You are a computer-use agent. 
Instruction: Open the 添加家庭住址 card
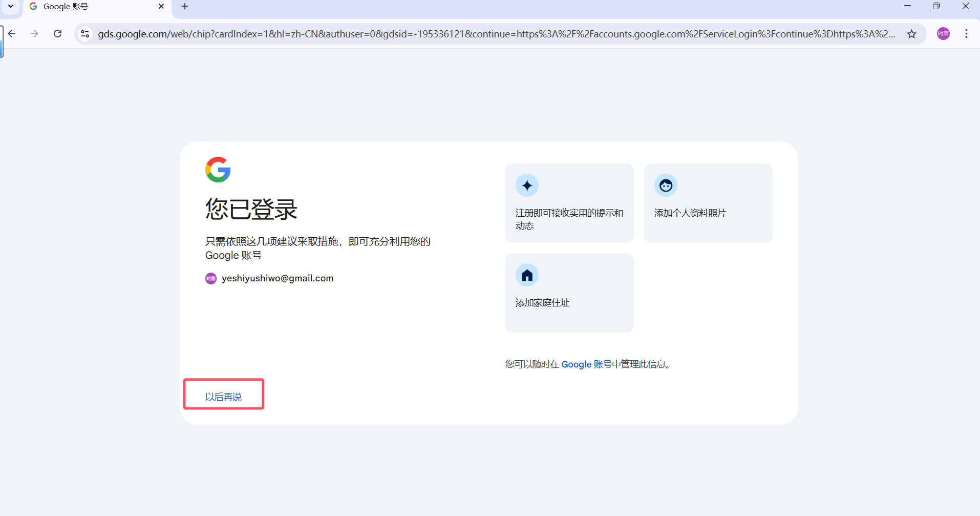coord(569,293)
